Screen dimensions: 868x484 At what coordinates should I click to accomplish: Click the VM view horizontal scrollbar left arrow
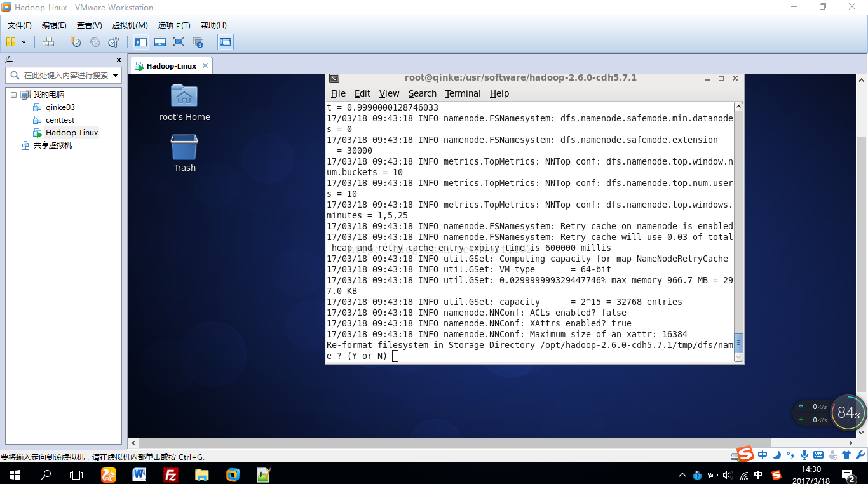pyautogui.click(x=133, y=443)
